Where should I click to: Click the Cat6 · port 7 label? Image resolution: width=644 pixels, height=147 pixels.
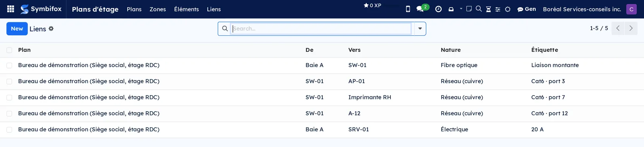point(548,97)
